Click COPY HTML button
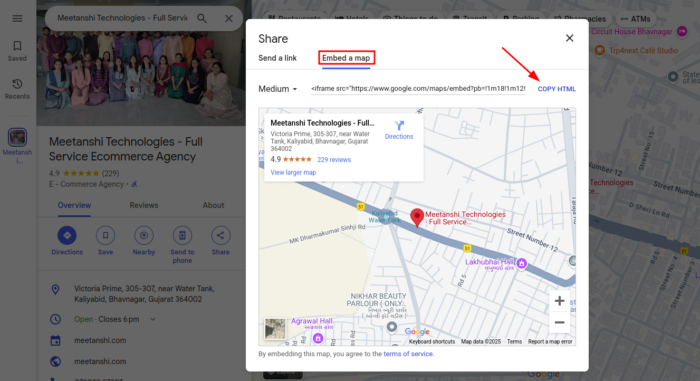This screenshot has width=700, height=381. pyautogui.click(x=556, y=89)
